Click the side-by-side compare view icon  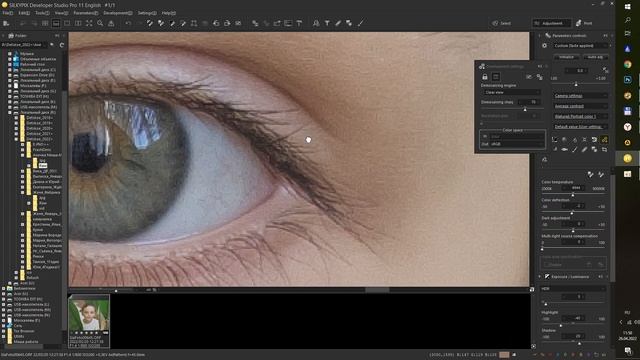[x=78, y=23]
